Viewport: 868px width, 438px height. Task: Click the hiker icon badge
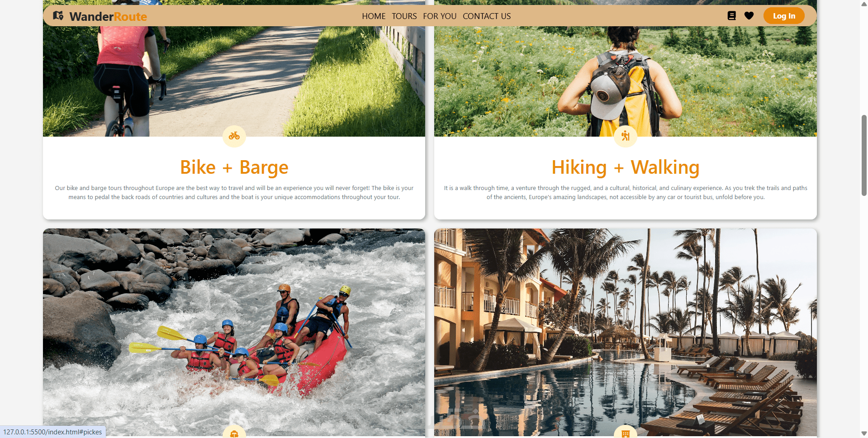pos(626,136)
